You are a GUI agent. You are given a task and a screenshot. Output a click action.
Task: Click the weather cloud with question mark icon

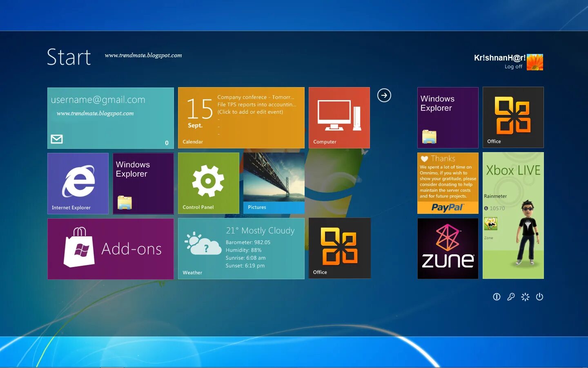[203, 244]
